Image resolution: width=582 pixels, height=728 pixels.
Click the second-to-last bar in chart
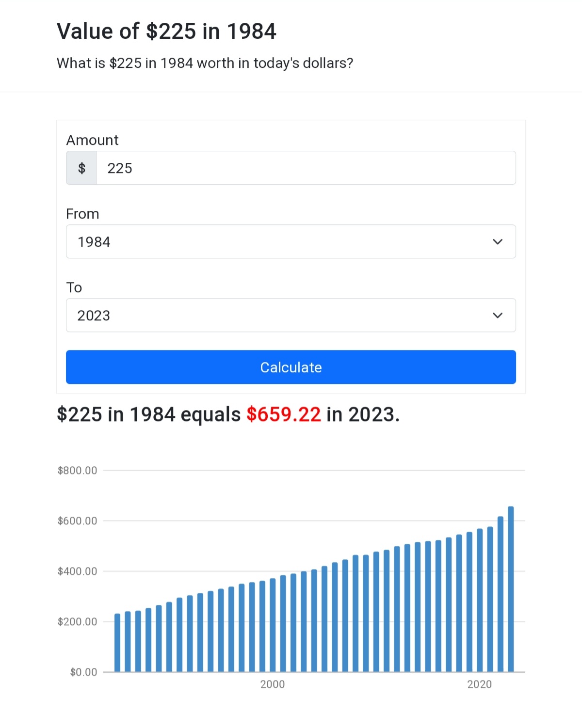click(501, 594)
